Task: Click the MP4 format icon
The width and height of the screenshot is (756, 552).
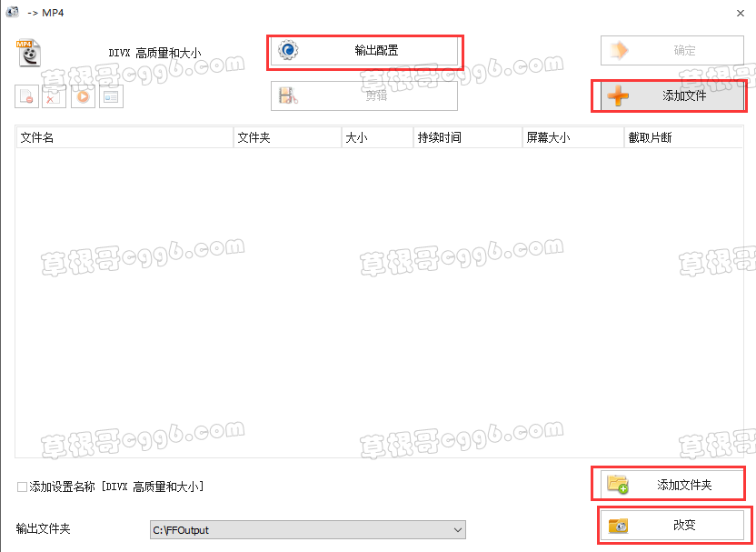Action: [x=28, y=53]
